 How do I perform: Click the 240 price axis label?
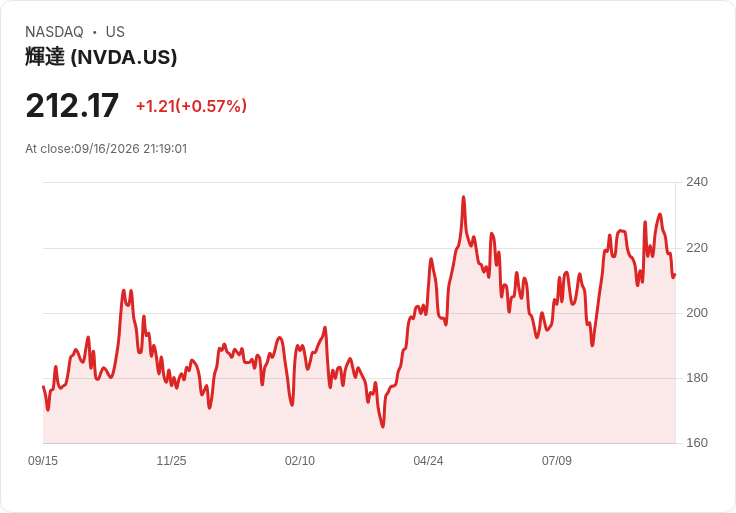[697, 182]
